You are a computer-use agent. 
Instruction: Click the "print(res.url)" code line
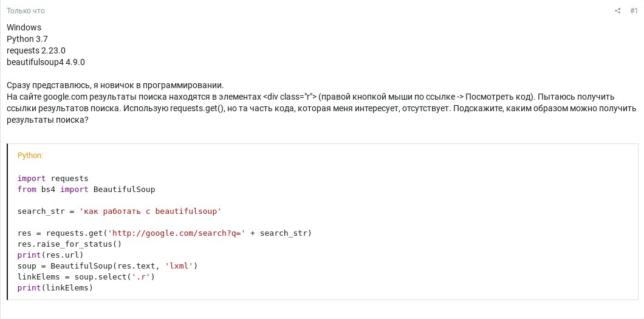(x=50, y=255)
